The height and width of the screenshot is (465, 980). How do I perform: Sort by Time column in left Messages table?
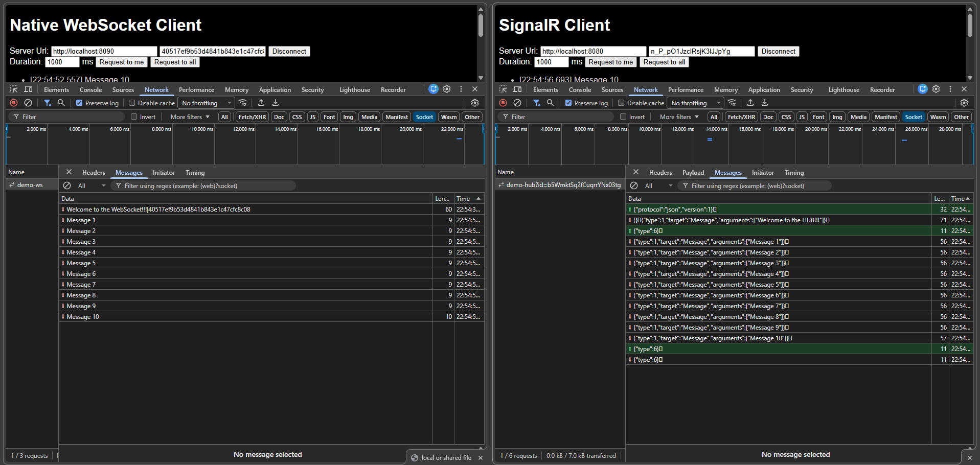[468, 198]
